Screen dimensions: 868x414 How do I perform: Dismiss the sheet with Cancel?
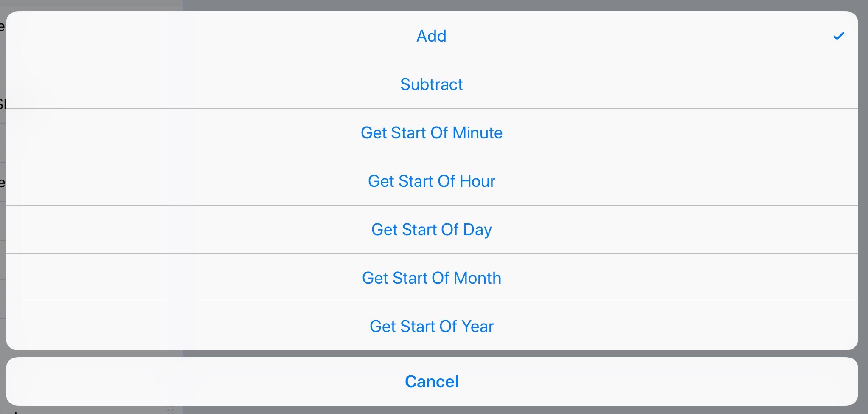[432, 381]
